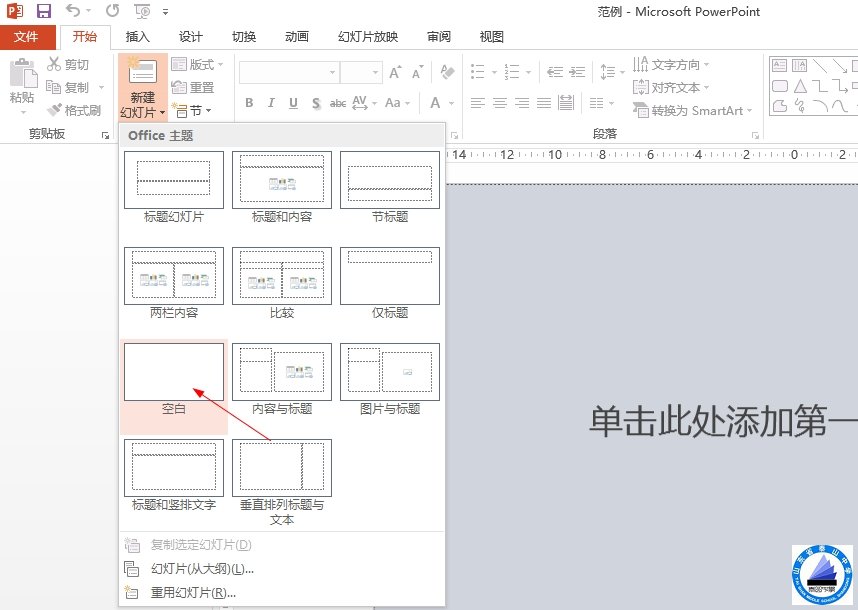Click the center text alignment icon

point(499,103)
